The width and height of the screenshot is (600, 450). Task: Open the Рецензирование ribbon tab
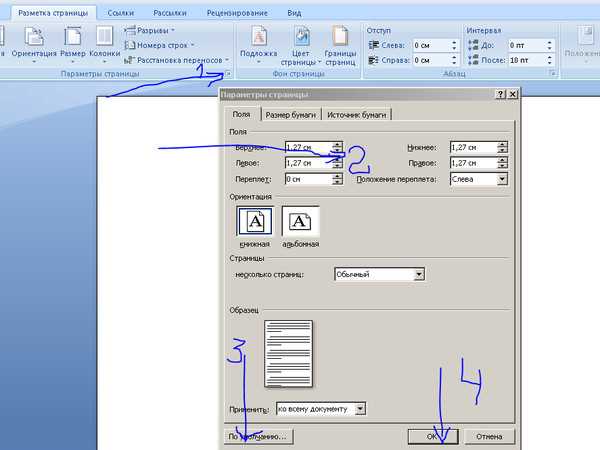pyautogui.click(x=237, y=13)
